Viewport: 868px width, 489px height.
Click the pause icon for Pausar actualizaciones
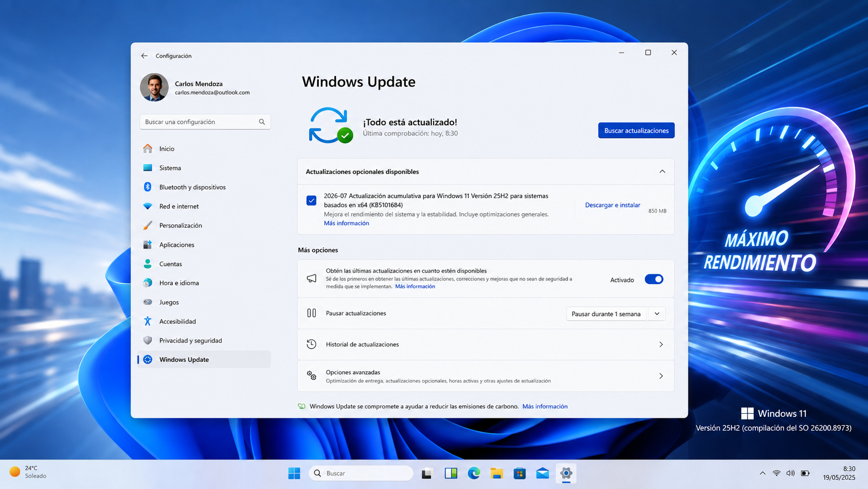pos(311,313)
